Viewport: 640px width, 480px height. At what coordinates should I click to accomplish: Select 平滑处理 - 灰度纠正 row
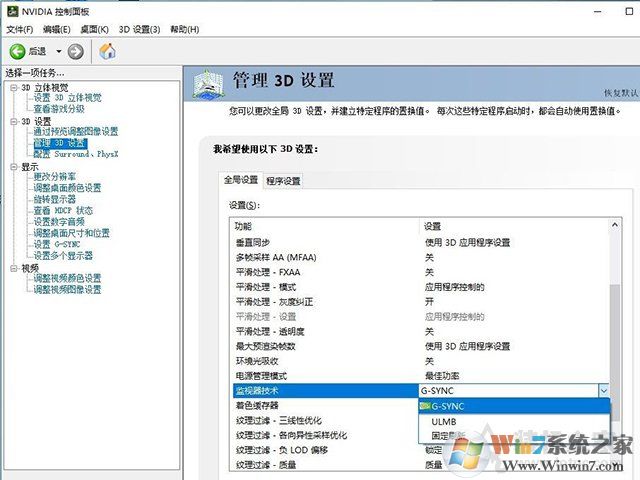[x=420, y=302]
